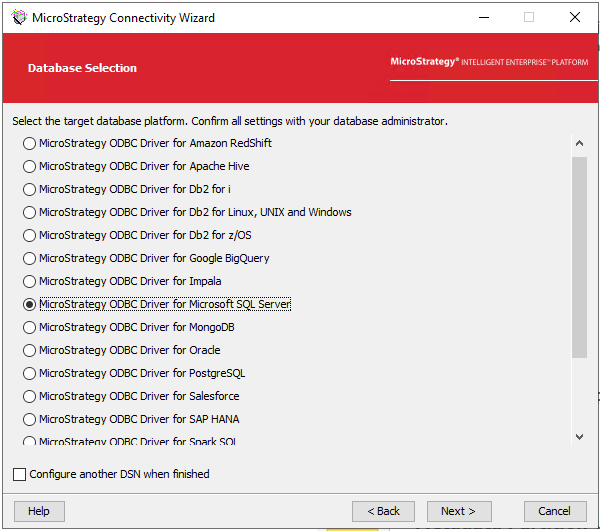Enable Configure another DSN when finished
Viewport: 600px width, 531px height.
20,474
